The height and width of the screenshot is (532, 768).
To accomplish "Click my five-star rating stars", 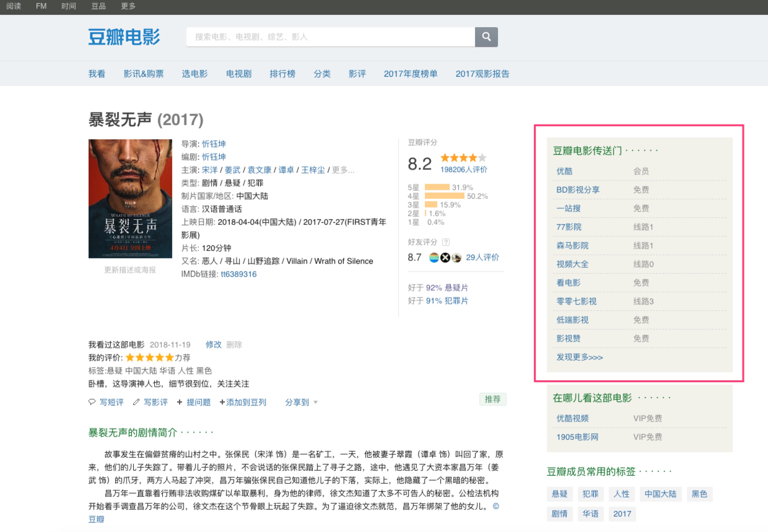I will (x=150, y=358).
